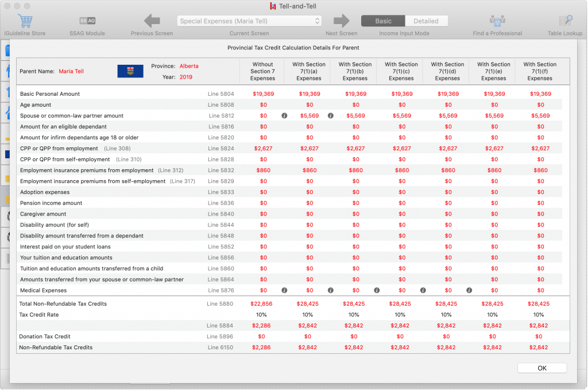Click Tax Credit Rate label
Image resolution: width=588 pixels, height=390 pixels.
pos(39,315)
